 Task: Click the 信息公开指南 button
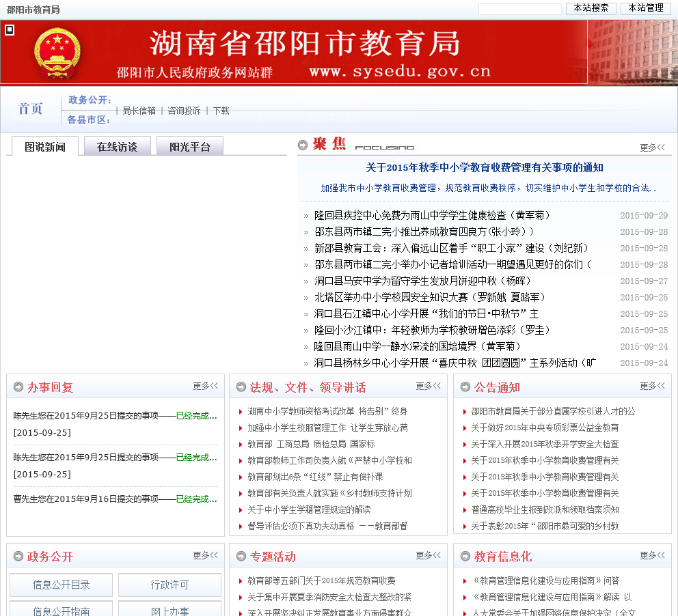tap(61, 608)
